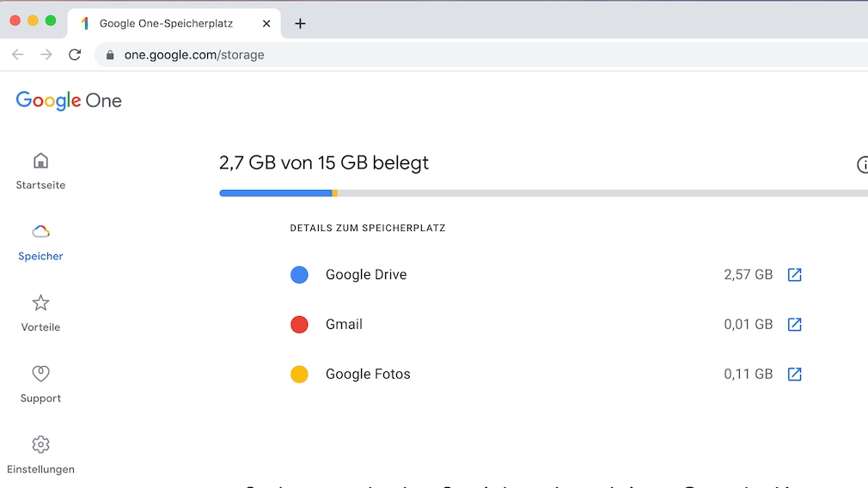
Task: Go back to the previous page
Action: [x=18, y=55]
